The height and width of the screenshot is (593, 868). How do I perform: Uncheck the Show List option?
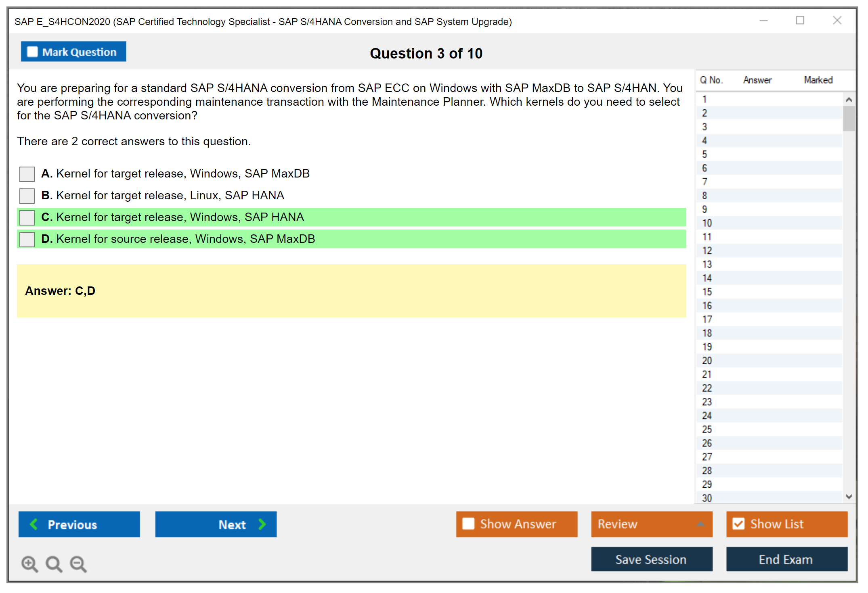(x=738, y=524)
